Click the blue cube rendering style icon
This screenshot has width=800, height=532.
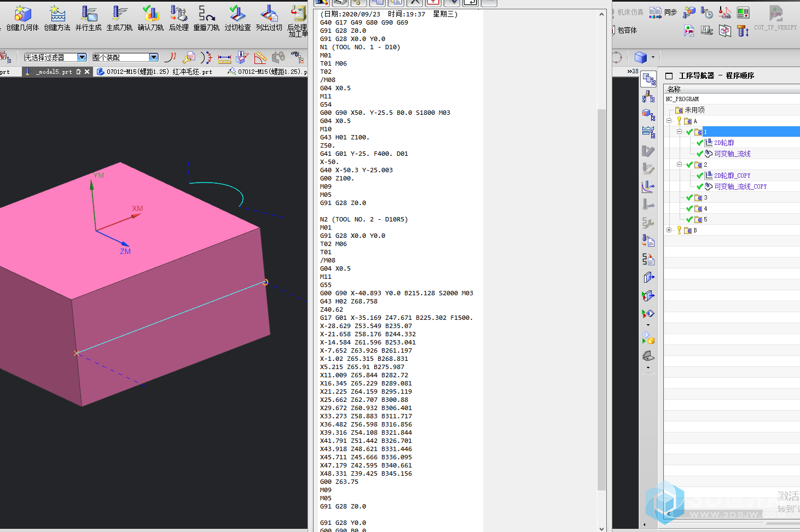[641, 57]
